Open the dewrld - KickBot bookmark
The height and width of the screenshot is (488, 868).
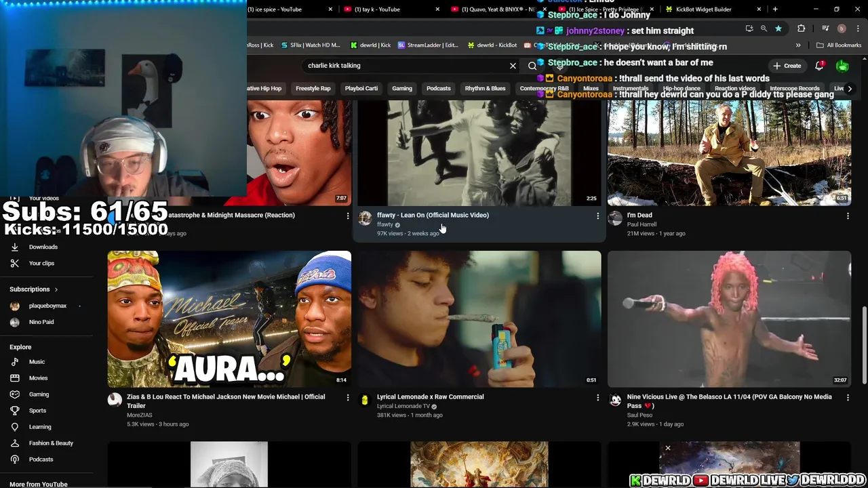tap(492, 45)
